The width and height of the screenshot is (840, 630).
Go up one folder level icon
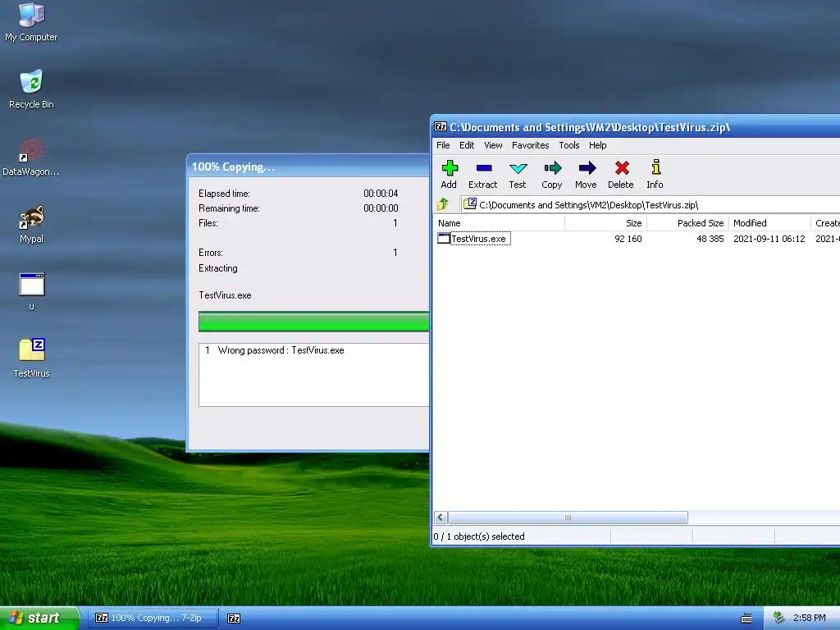click(x=442, y=204)
